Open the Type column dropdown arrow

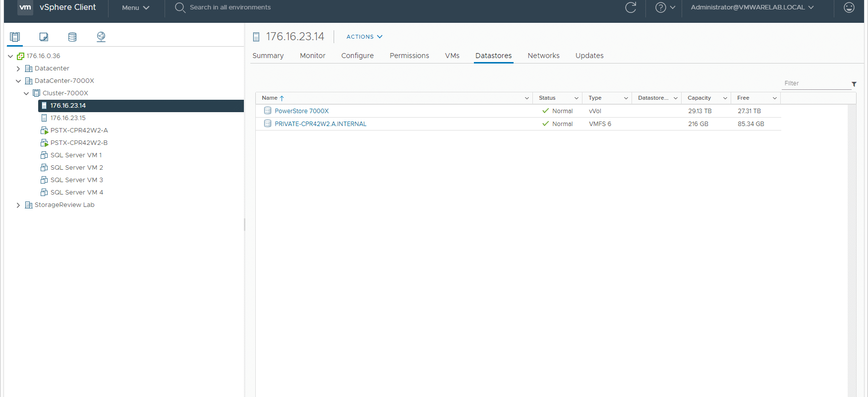tap(626, 98)
